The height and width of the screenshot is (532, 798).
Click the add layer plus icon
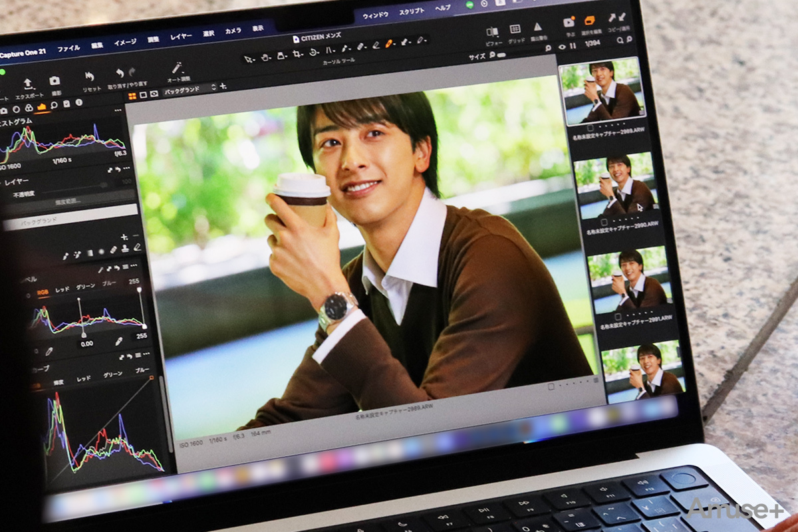pos(124,237)
